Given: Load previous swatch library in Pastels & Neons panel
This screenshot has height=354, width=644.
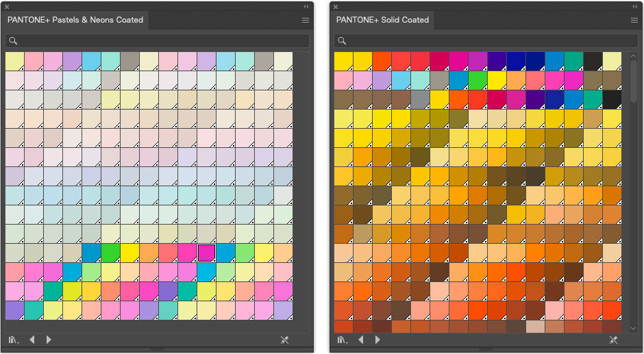Looking at the screenshot, I should (32, 340).
